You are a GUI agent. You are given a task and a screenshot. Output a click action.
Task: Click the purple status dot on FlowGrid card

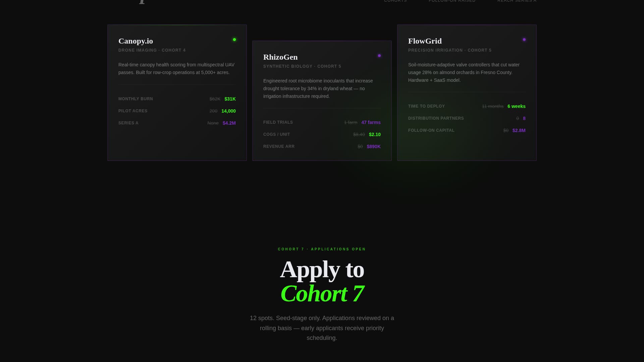click(x=524, y=40)
